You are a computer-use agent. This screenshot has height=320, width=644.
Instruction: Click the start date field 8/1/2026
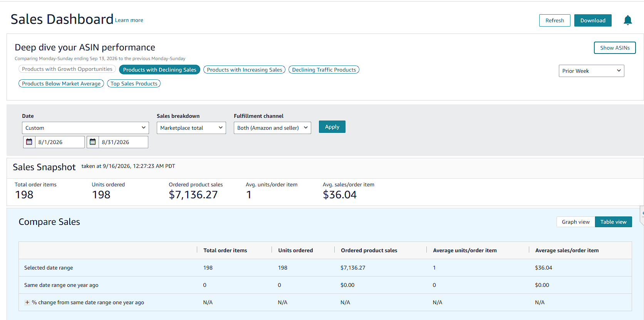pyautogui.click(x=60, y=142)
